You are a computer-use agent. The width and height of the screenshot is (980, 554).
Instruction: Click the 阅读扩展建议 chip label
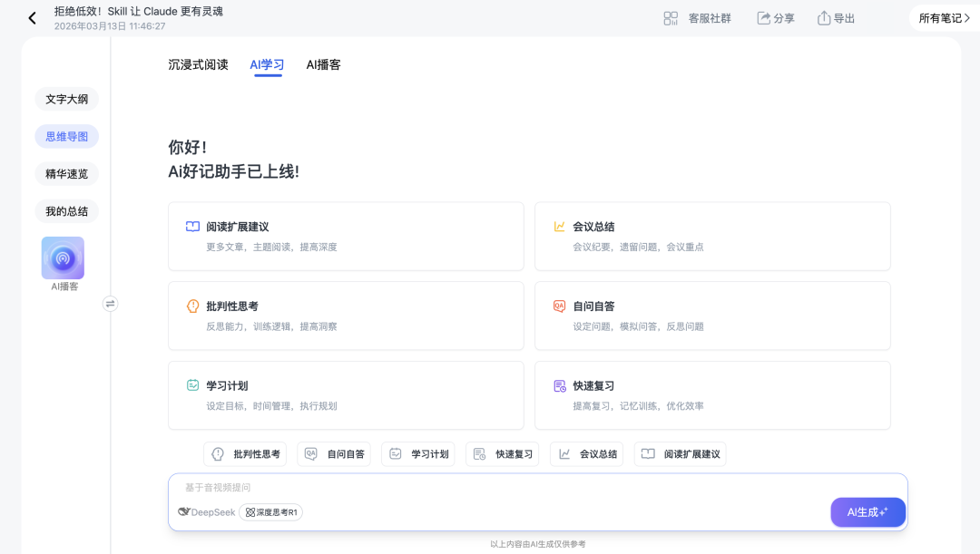691,454
